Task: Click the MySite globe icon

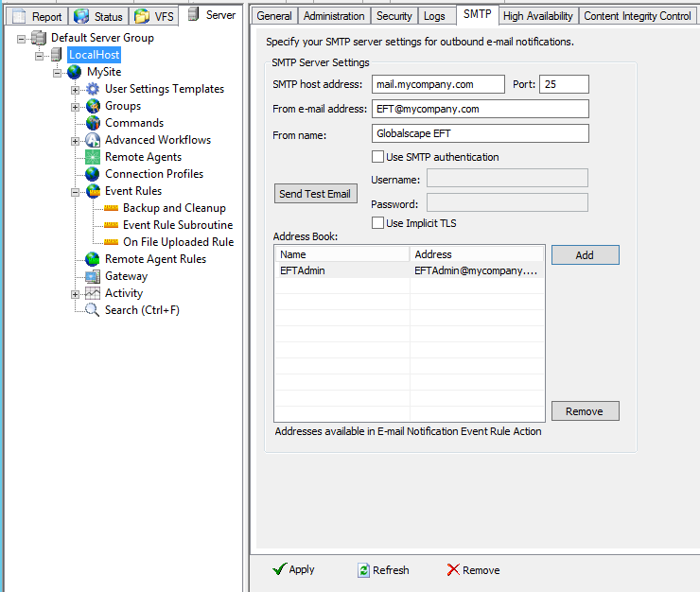Action: tap(75, 72)
